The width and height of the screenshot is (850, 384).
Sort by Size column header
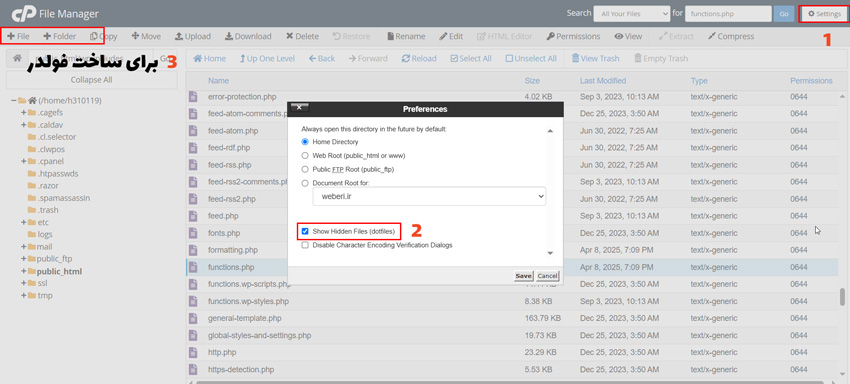532,81
